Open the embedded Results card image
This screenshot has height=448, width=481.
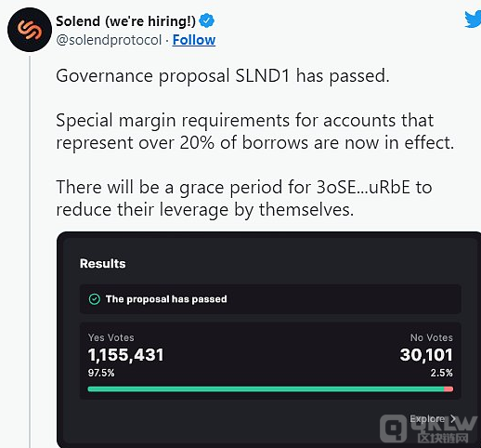point(268,339)
